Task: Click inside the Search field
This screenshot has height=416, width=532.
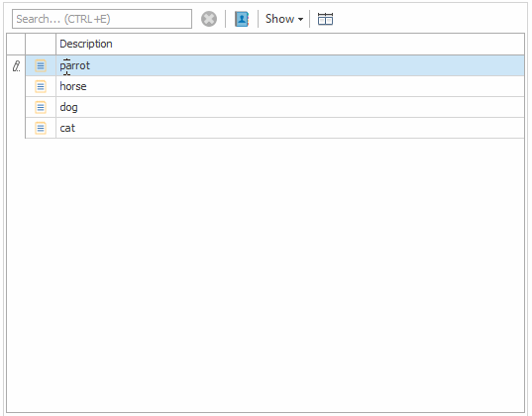Action: [x=102, y=19]
